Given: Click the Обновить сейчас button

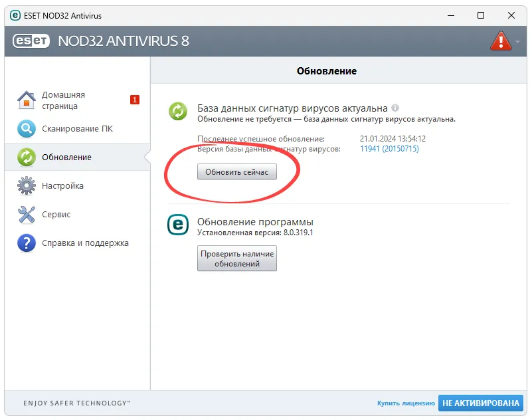Looking at the screenshot, I should 237,171.
